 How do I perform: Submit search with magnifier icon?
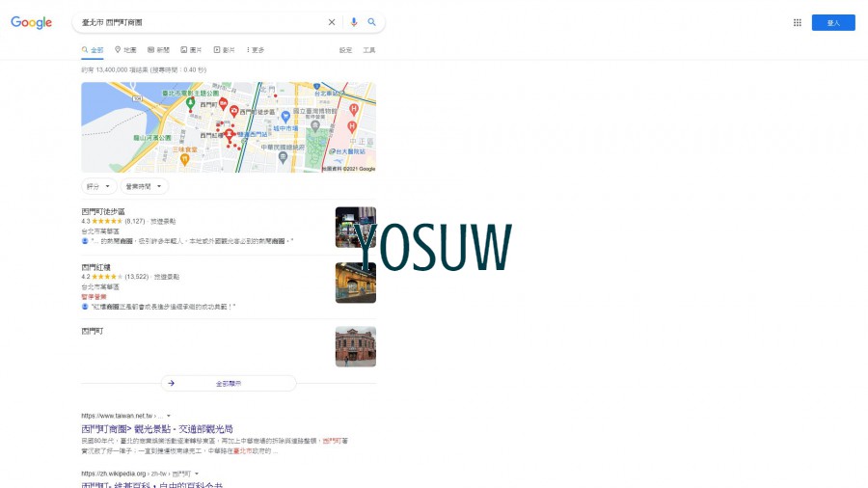coord(372,22)
